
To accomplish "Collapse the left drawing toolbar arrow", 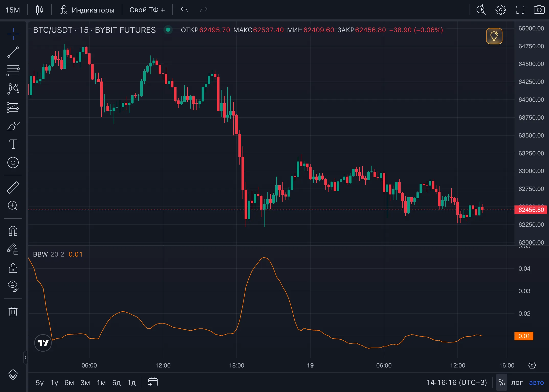I will tap(25, 357).
